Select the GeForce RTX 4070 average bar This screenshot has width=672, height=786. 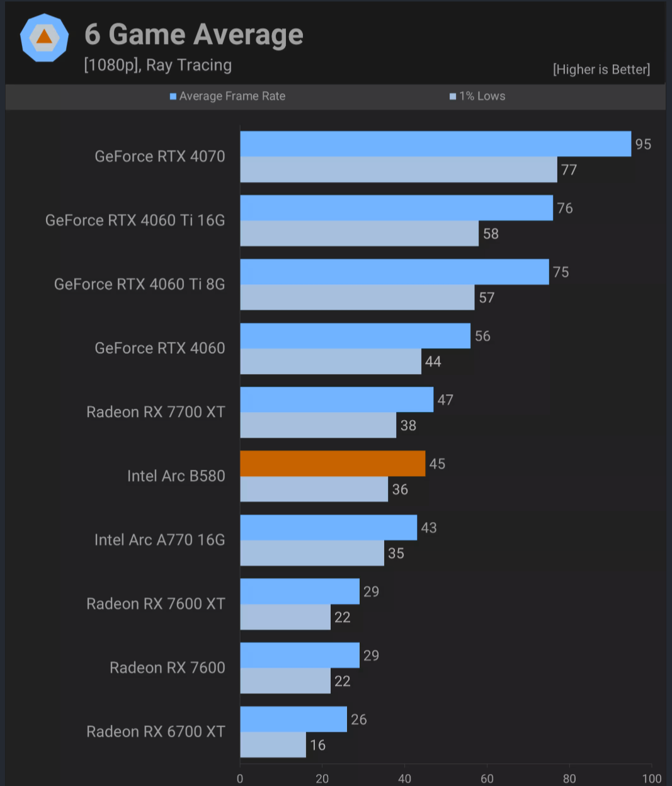pyautogui.click(x=435, y=144)
